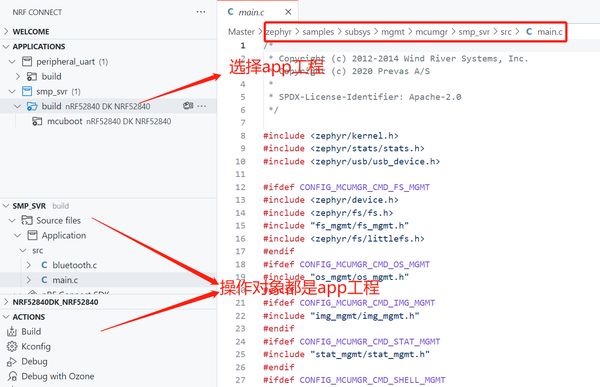600x387 pixels.
Task: Click mcumgr breadcrumb segment
Action: pos(432,32)
